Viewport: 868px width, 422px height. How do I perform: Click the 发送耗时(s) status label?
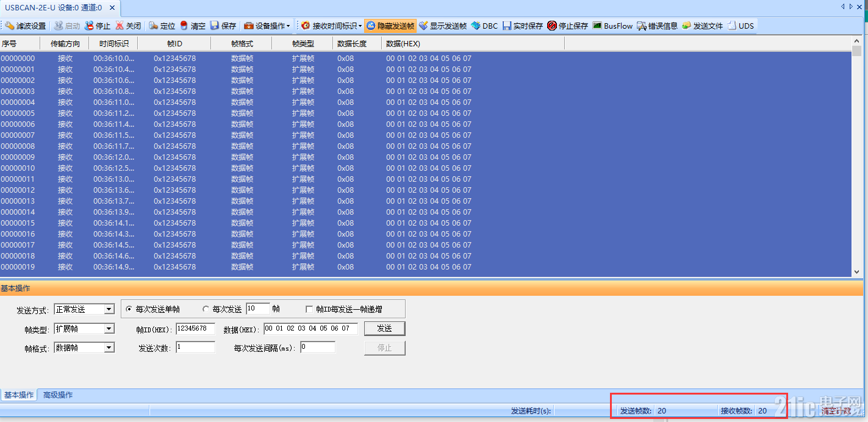coord(531,410)
